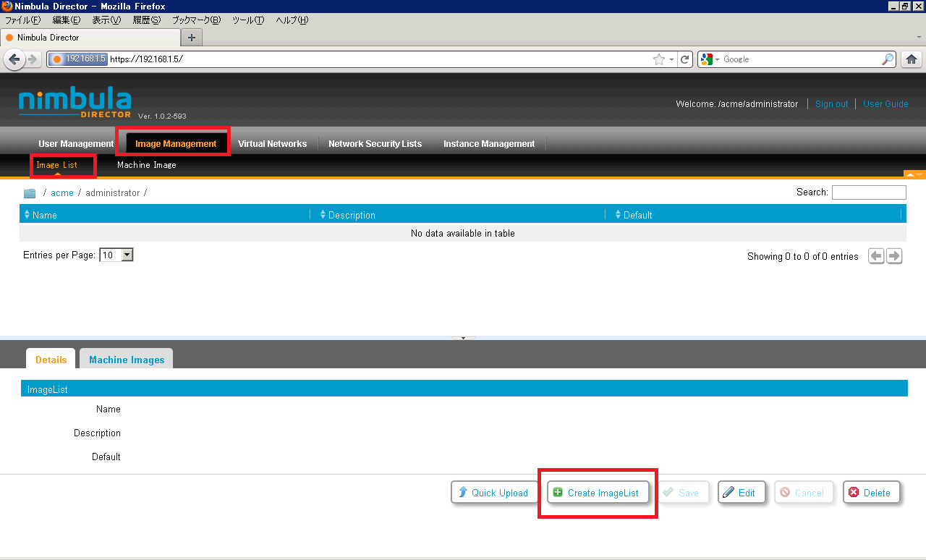Image resolution: width=926 pixels, height=560 pixels.
Task: Click the panel splitter collapse handle
Action: (x=463, y=338)
